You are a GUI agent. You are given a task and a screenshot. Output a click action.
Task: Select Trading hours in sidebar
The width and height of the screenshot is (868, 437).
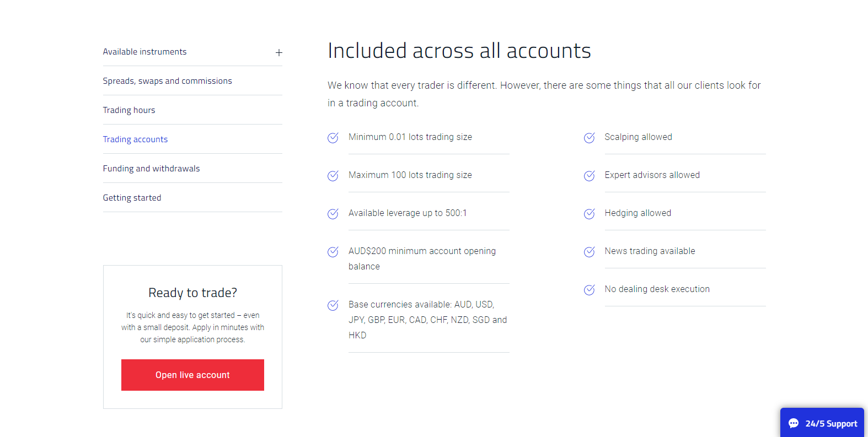tap(129, 110)
